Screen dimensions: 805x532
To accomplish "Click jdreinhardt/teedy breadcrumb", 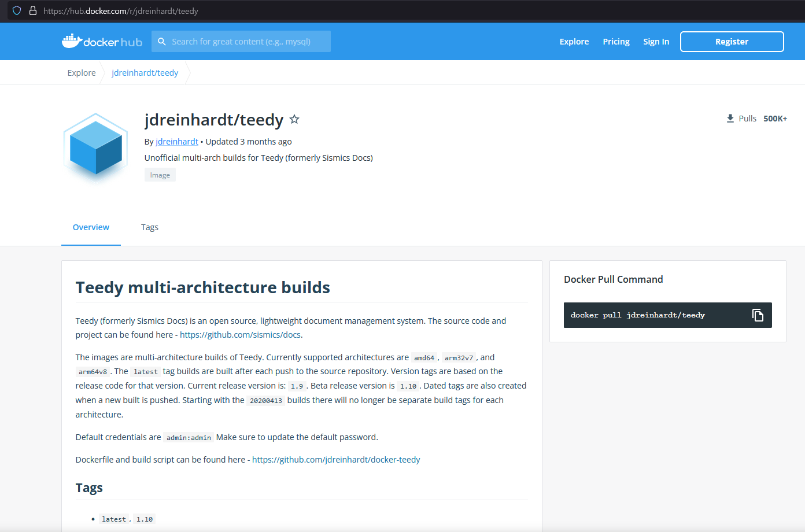I will (x=145, y=73).
